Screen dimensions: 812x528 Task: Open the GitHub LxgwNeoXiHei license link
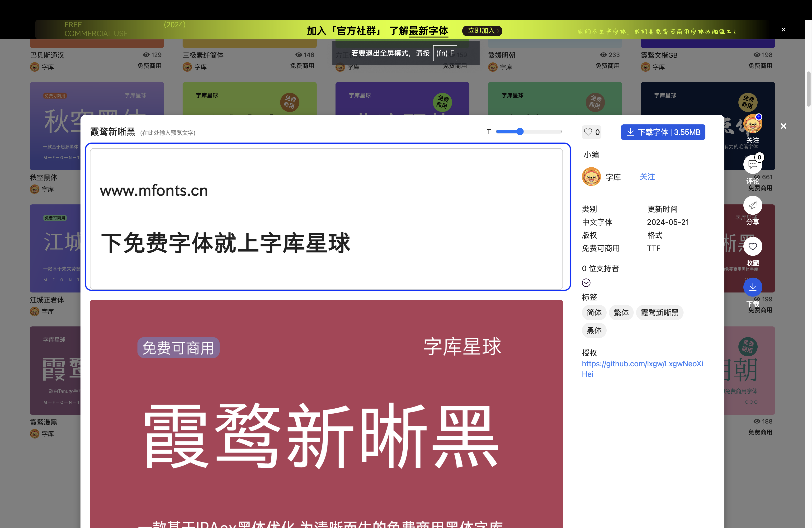tap(642, 364)
